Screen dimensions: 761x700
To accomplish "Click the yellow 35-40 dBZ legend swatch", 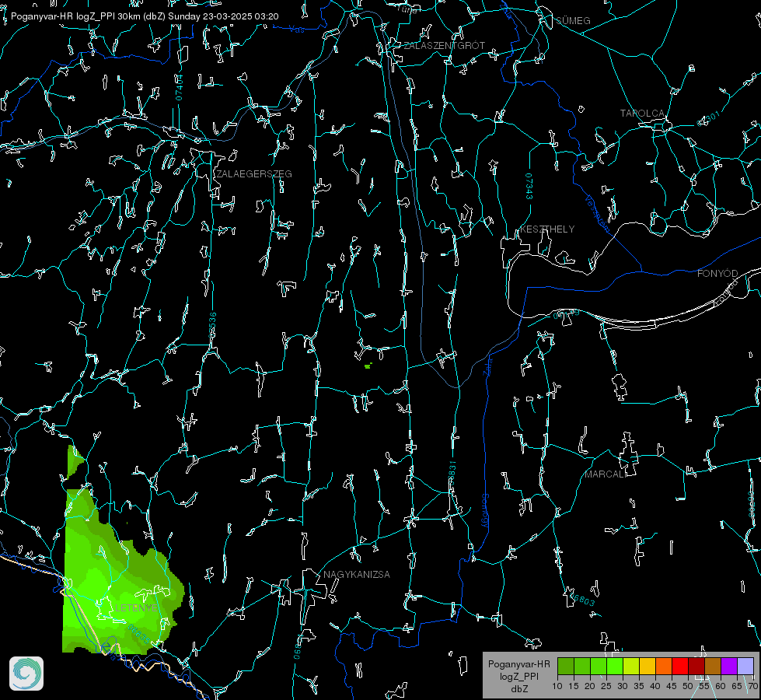I will (x=648, y=666).
